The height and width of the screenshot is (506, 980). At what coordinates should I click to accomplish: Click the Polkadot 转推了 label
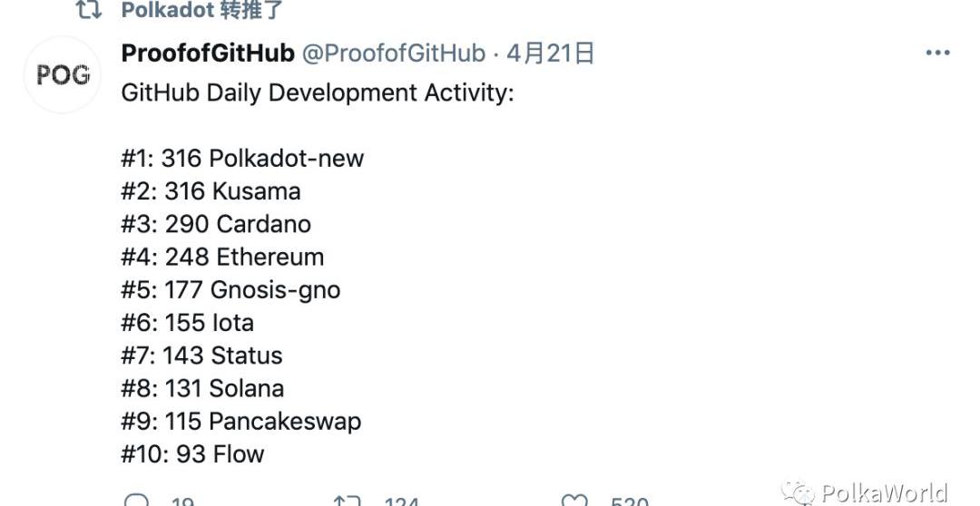click(x=202, y=10)
